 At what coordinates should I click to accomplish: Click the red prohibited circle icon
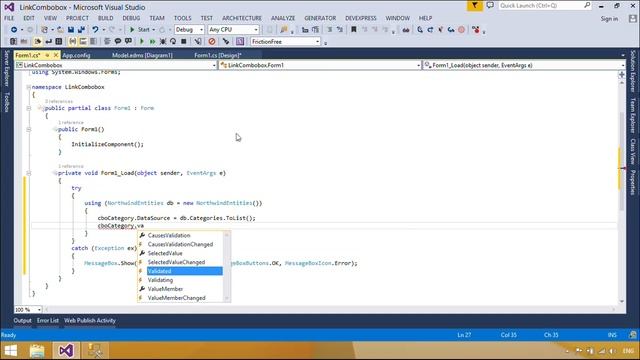[x=211, y=42]
